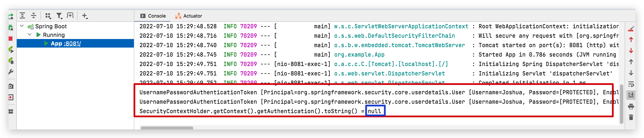The width and height of the screenshot is (644, 138).
Task: Collapse the Spring Boot tree node
Action: click(22, 26)
